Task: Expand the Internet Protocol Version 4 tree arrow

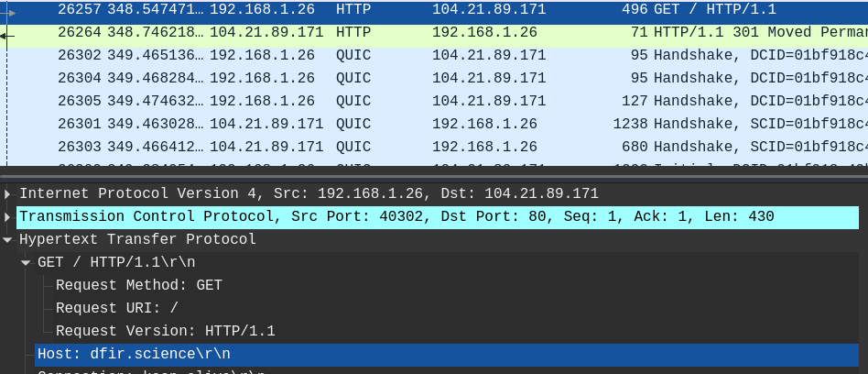Action: (x=8, y=193)
